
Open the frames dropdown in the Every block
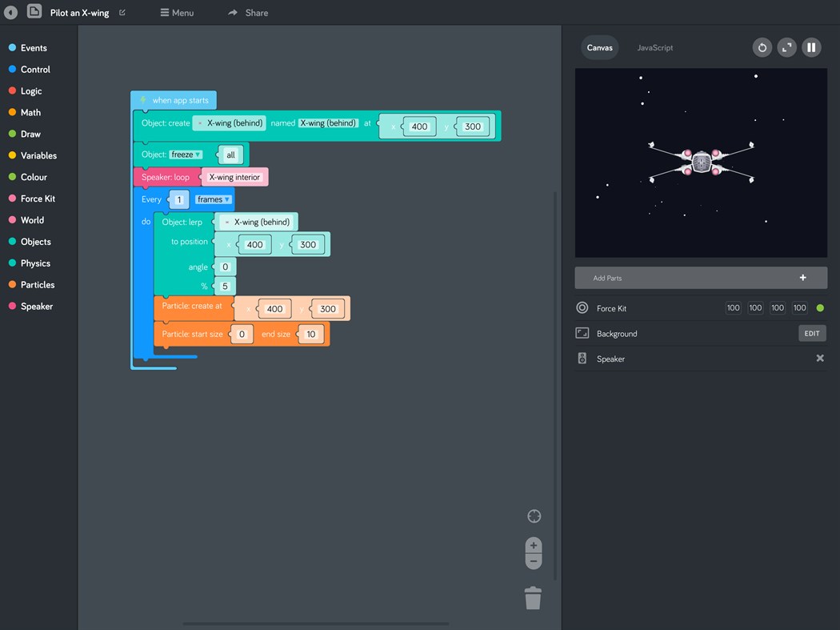coord(212,199)
